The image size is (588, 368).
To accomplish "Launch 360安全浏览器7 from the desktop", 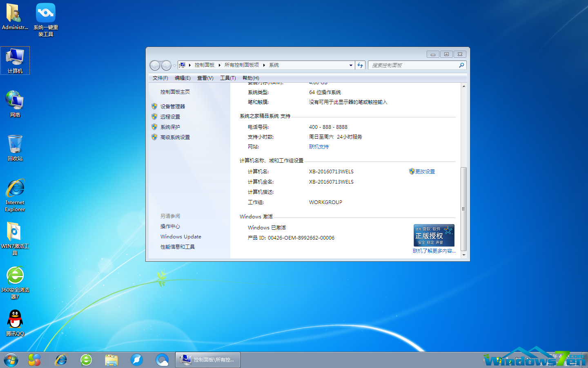I will point(15,275).
